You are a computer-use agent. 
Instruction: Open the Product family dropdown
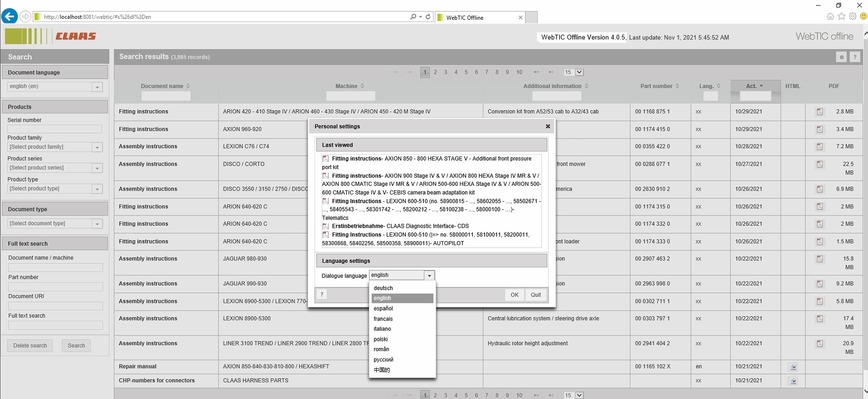pos(97,147)
